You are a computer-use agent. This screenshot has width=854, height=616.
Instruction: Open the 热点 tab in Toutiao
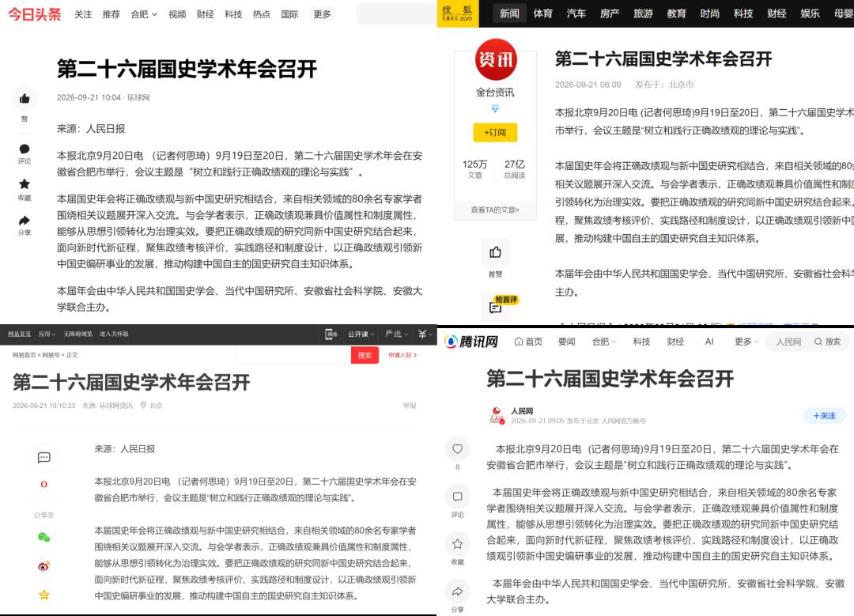point(262,14)
